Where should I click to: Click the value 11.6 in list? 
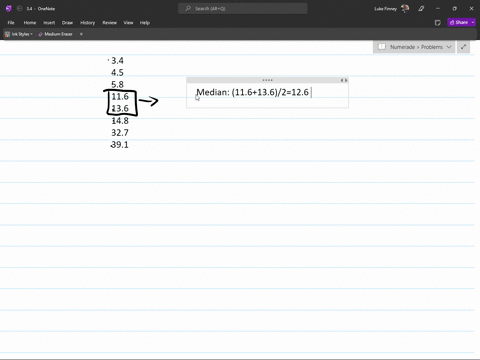tap(120, 97)
